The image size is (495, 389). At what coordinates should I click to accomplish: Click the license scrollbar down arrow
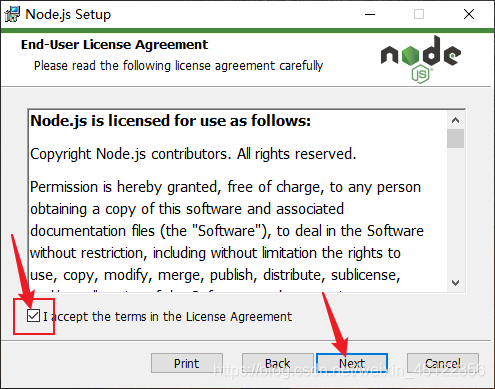pyautogui.click(x=455, y=283)
